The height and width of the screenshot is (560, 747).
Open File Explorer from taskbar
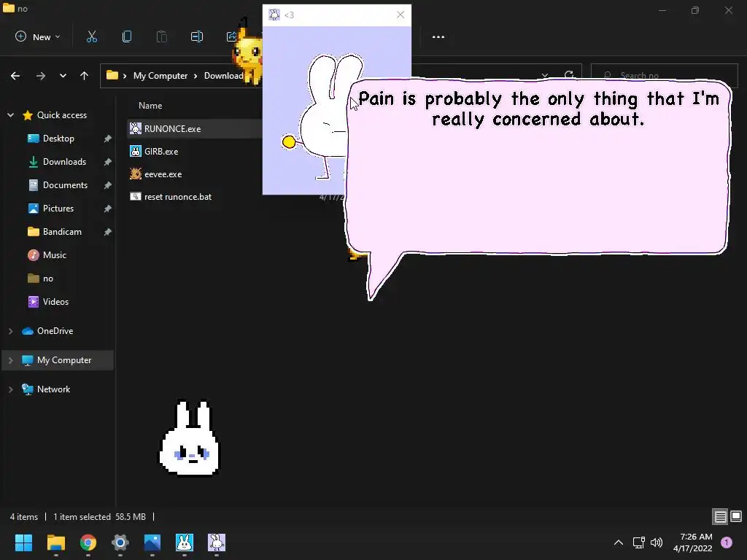pyautogui.click(x=55, y=542)
